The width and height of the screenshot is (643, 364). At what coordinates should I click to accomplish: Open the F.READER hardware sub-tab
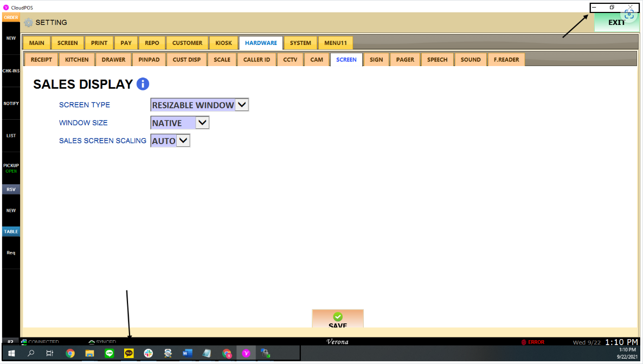pyautogui.click(x=506, y=60)
